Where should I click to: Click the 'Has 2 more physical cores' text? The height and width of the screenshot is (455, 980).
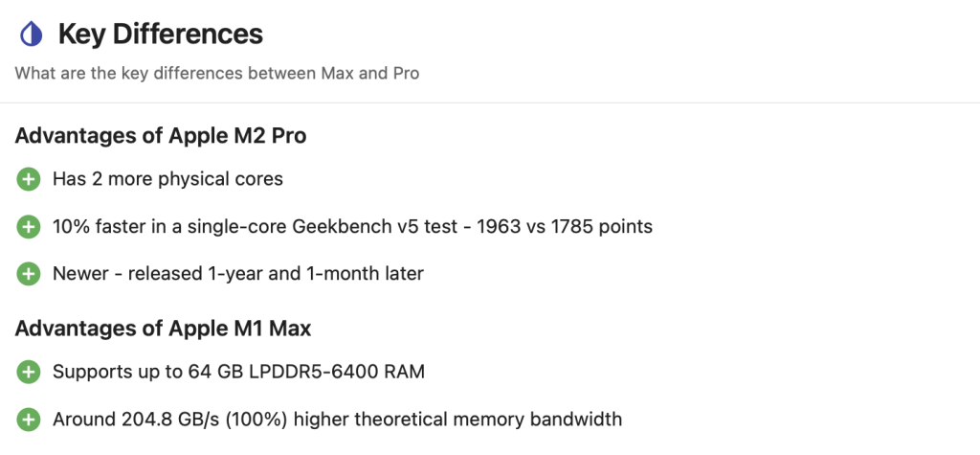click(x=167, y=179)
